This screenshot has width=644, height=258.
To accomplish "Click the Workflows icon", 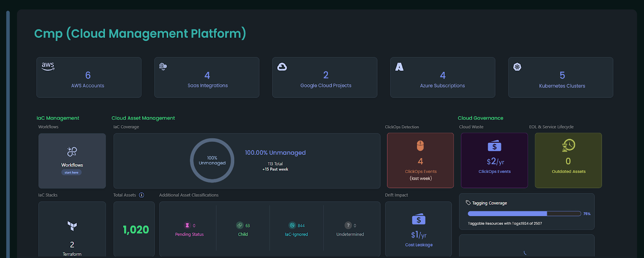I will tap(72, 152).
